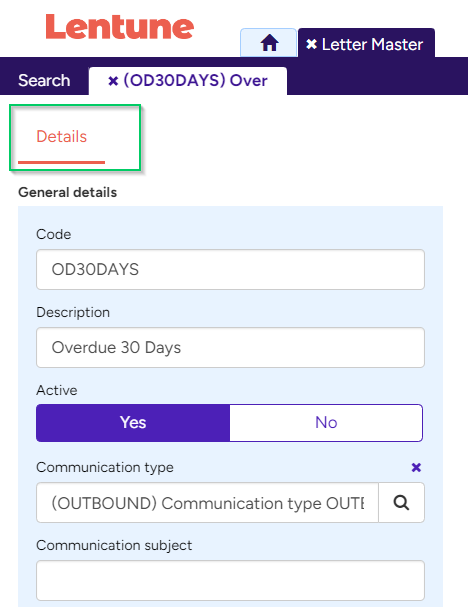Viewport: 468px width, 607px height.
Task: Clear the Communication type selection
Action: pos(416,467)
